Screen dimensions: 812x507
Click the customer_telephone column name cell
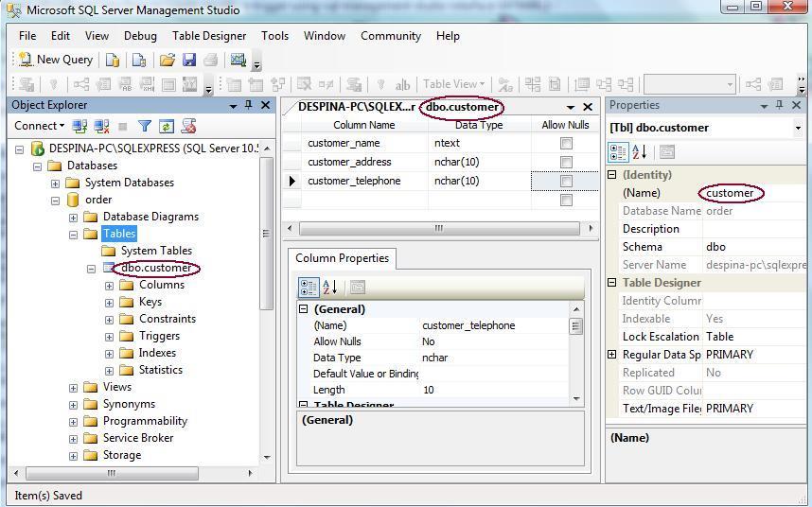(x=364, y=181)
